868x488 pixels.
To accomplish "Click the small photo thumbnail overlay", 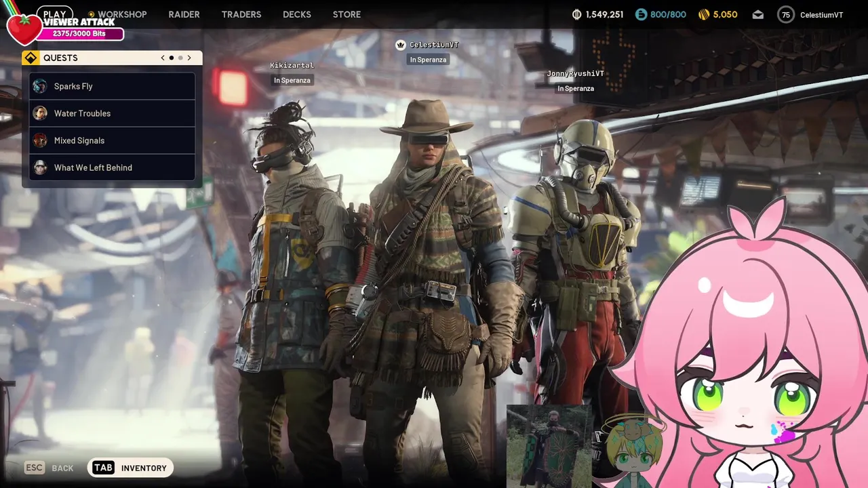I will pyautogui.click(x=549, y=446).
